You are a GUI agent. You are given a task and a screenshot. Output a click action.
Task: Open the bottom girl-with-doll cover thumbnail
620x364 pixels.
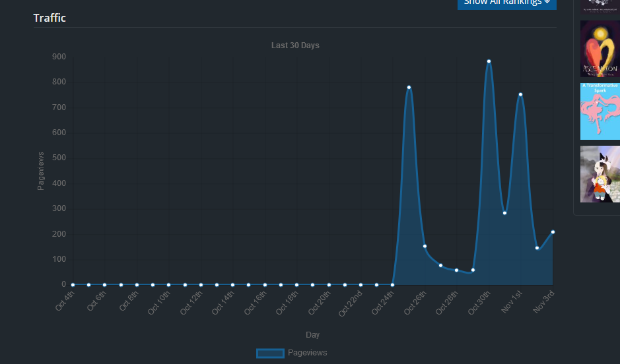point(600,174)
